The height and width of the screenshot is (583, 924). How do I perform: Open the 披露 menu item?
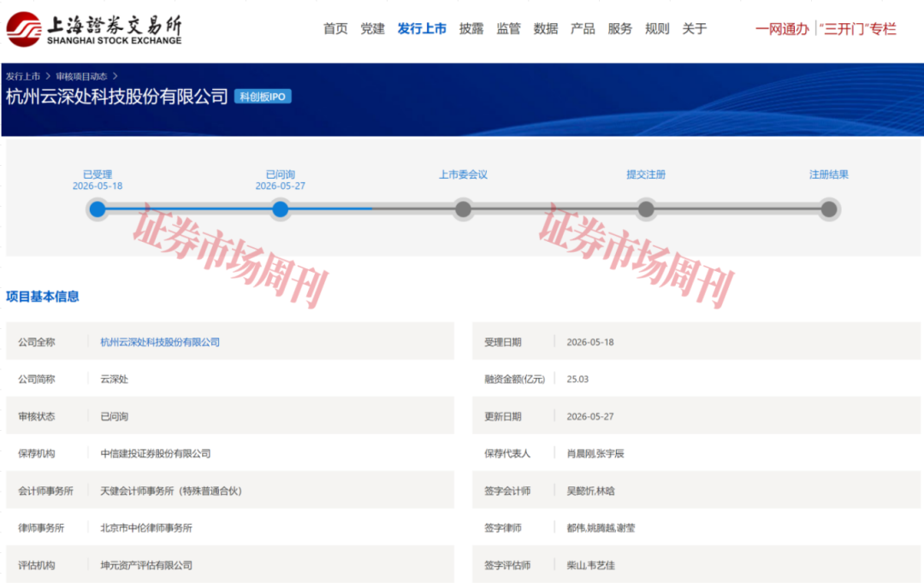[x=471, y=28]
